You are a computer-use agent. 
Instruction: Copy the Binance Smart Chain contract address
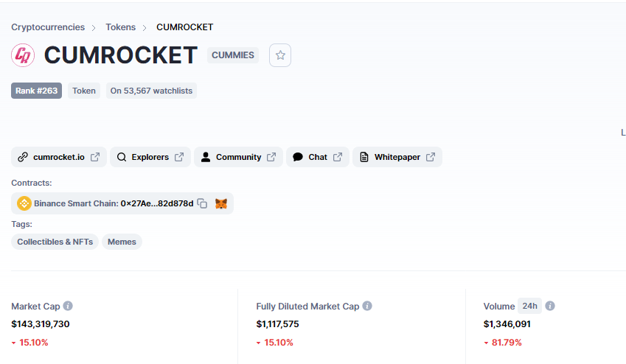(203, 203)
